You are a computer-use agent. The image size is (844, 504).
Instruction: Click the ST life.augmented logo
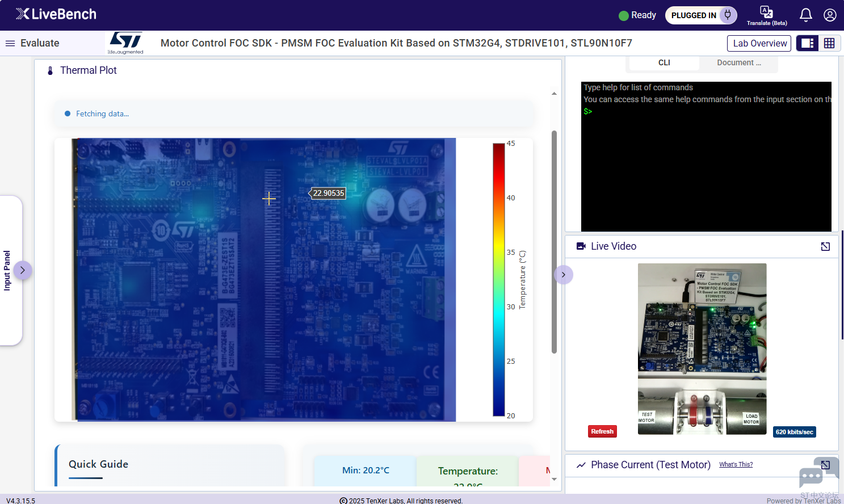point(125,43)
